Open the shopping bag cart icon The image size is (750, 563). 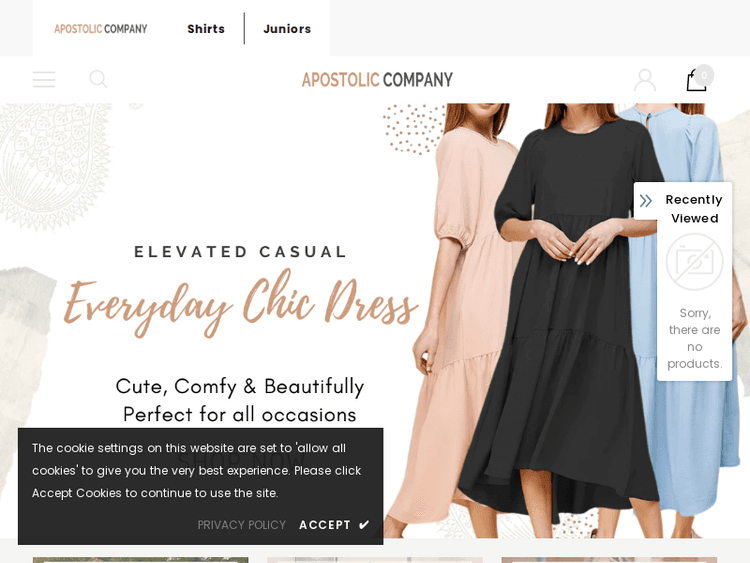pyautogui.click(x=696, y=80)
